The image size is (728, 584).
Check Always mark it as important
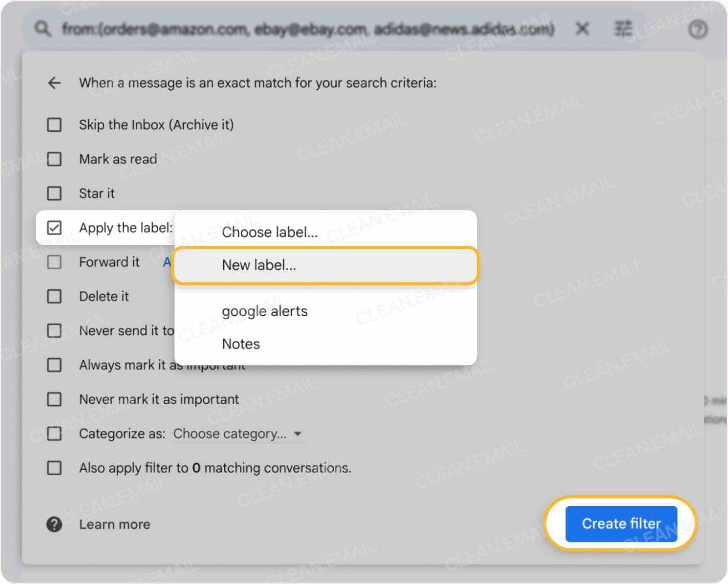(54, 365)
